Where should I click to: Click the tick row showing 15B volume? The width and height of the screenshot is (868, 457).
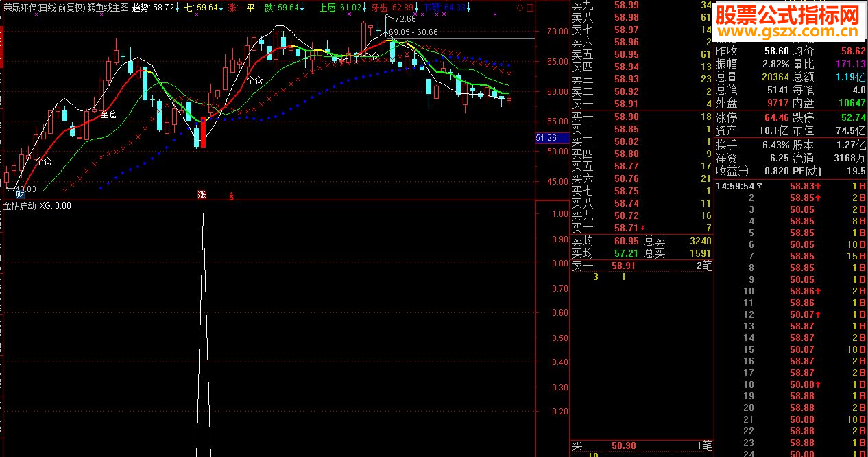[791, 256]
